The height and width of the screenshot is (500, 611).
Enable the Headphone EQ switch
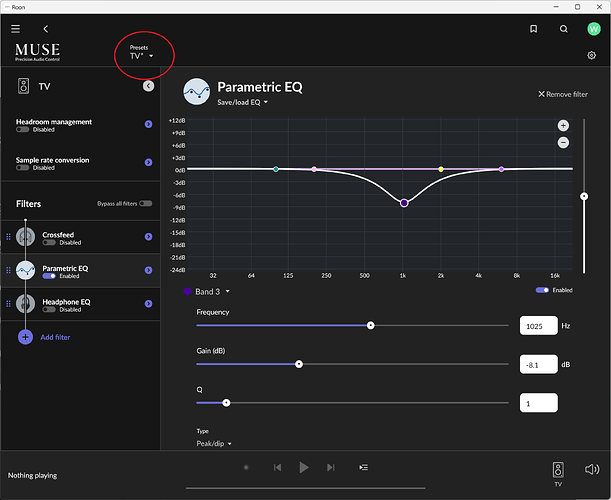[x=49, y=309]
